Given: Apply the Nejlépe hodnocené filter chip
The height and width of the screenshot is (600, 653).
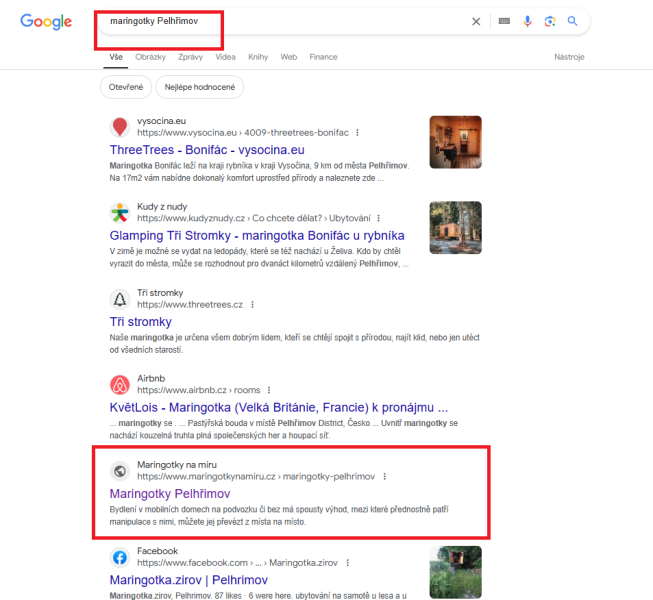Looking at the screenshot, I should pyautogui.click(x=199, y=87).
